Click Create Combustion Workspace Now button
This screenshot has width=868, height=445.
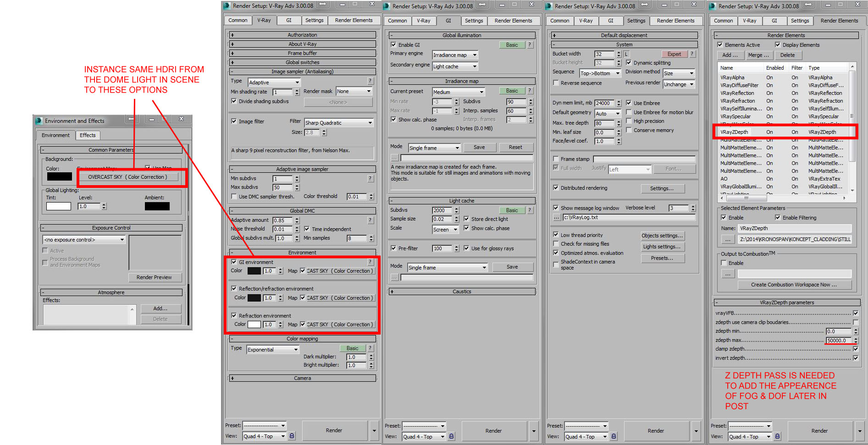(x=794, y=285)
